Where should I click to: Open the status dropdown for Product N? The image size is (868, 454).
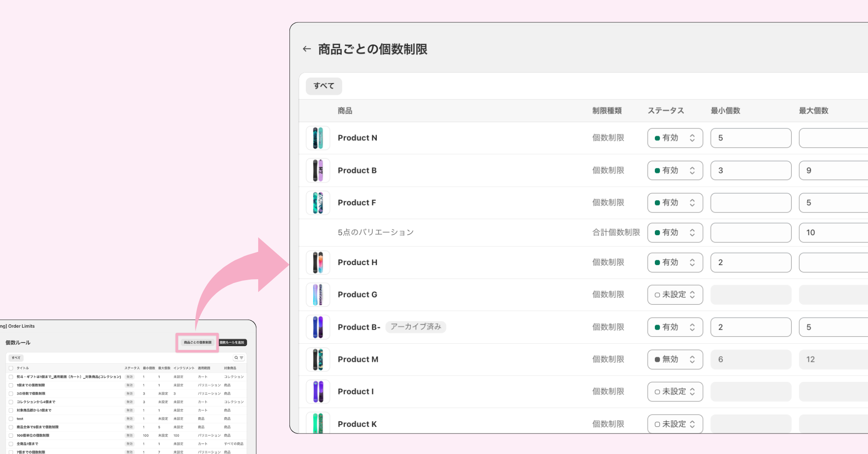point(675,138)
